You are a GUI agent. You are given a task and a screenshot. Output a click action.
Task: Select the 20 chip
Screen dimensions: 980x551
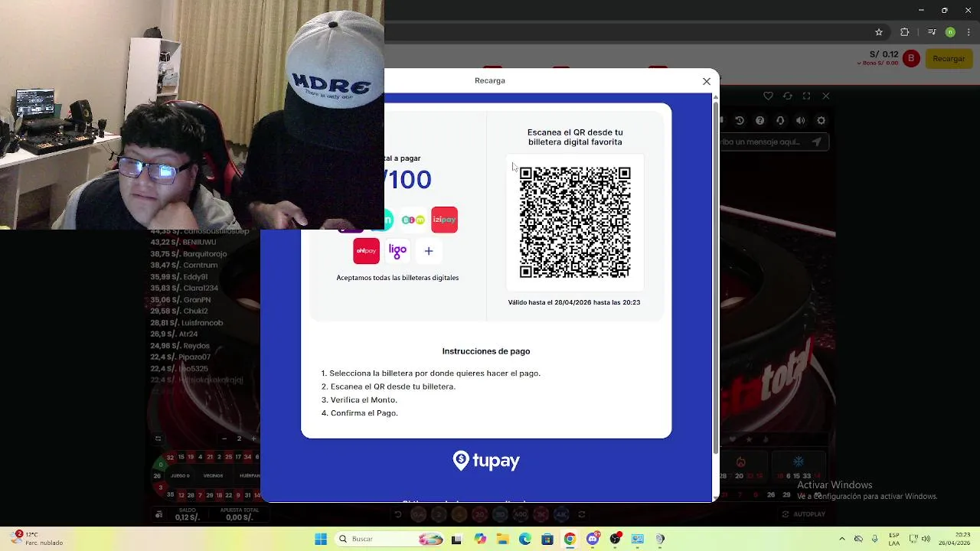[479, 515]
